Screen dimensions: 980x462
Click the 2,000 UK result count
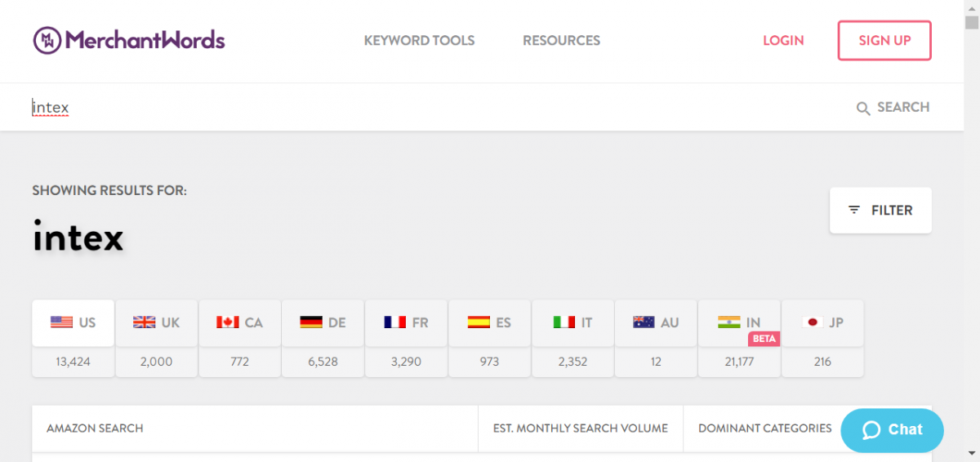(157, 362)
